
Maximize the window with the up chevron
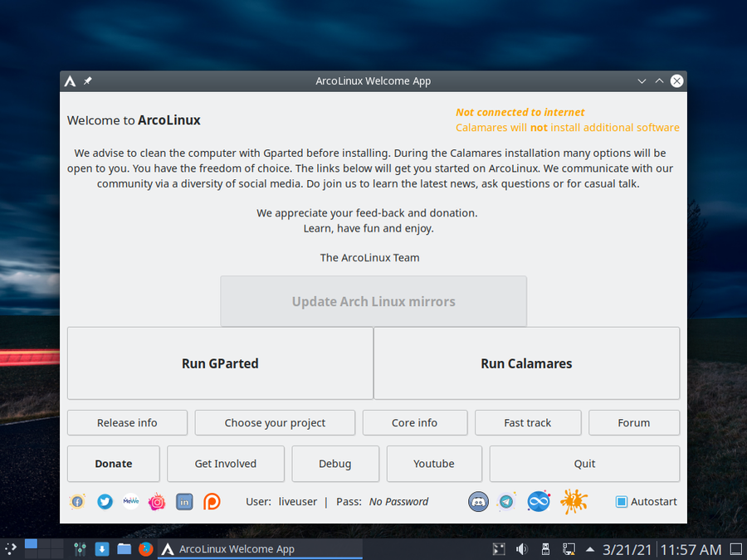(x=659, y=81)
